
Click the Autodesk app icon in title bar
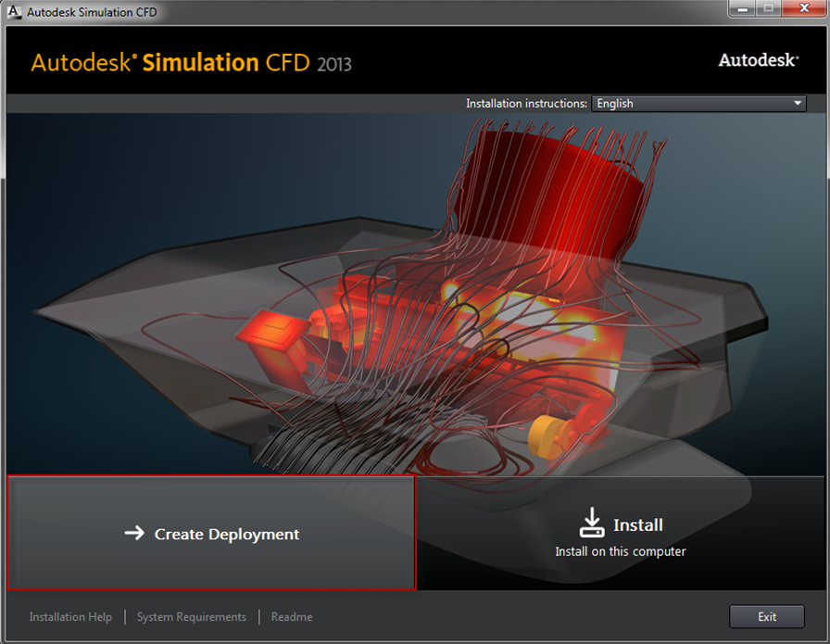click(x=14, y=12)
